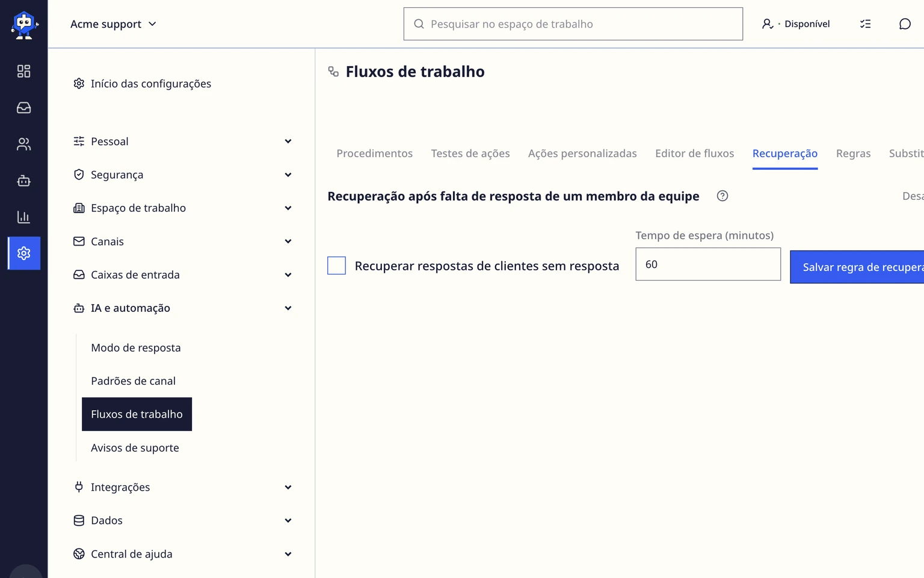Open Modo de resposta settings

point(136,348)
